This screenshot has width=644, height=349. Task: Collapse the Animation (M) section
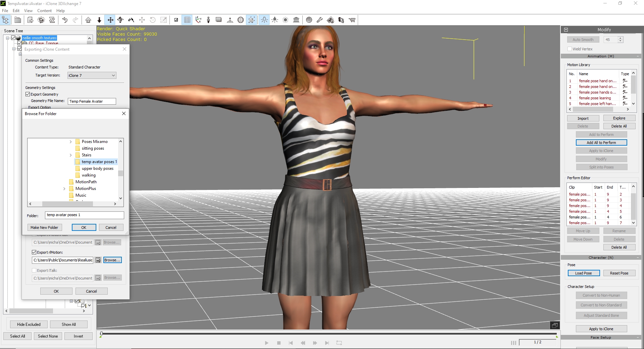[x=638, y=56]
